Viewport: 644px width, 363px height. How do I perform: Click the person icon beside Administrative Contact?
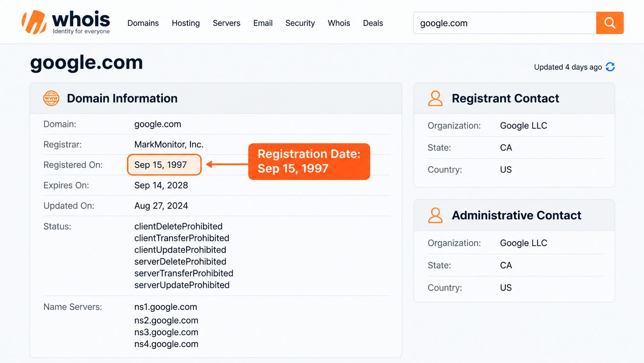pyautogui.click(x=435, y=215)
